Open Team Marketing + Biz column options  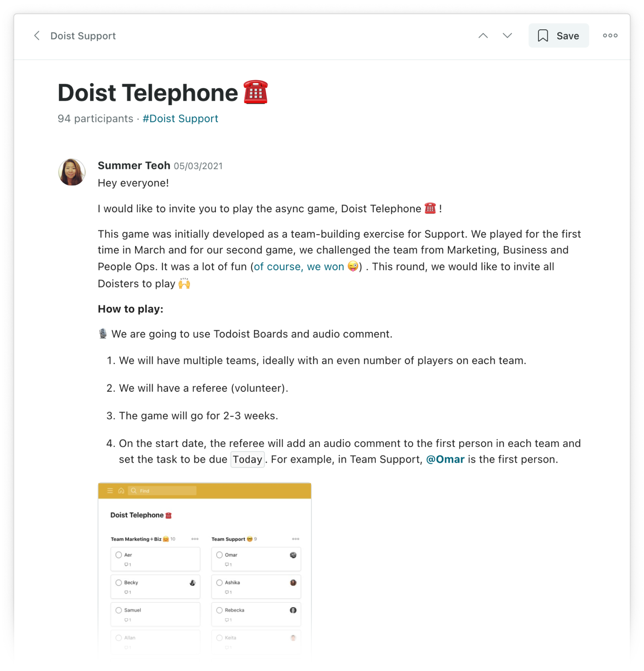point(195,539)
